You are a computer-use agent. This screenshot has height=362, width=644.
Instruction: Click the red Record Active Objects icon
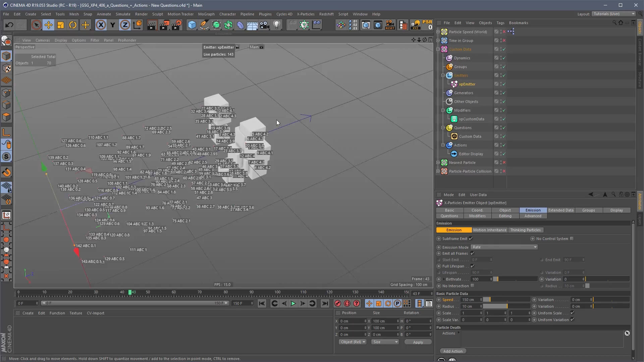(338, 303)
